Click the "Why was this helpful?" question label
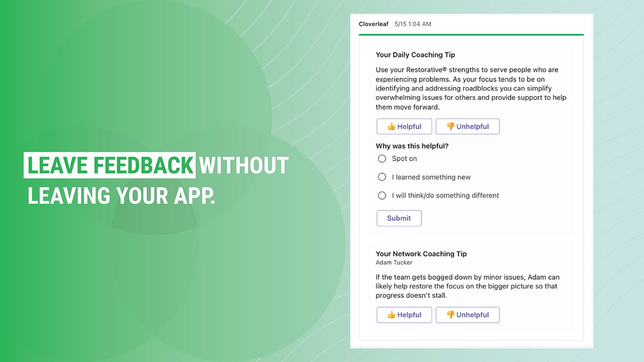The height and width of the screenshot is (362, 644). point(412,146)
